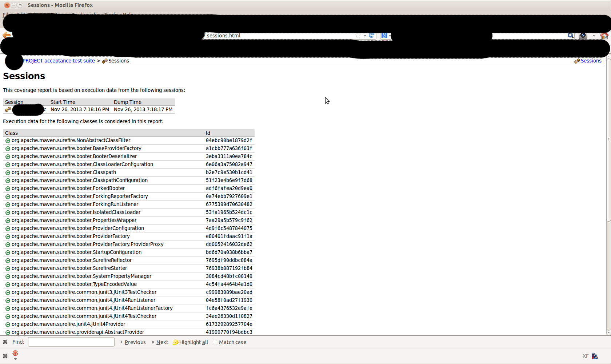Go to the Firefox home page
The image size is (611, 364).
(x=604, y=36)
